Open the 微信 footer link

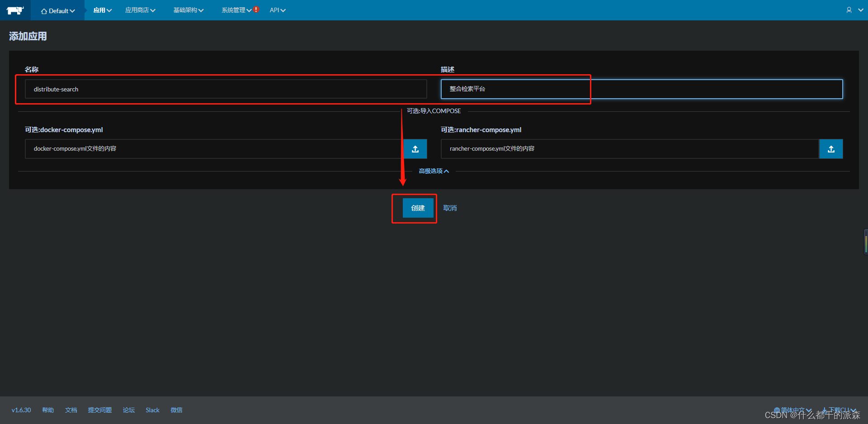(x=176, y=410)
